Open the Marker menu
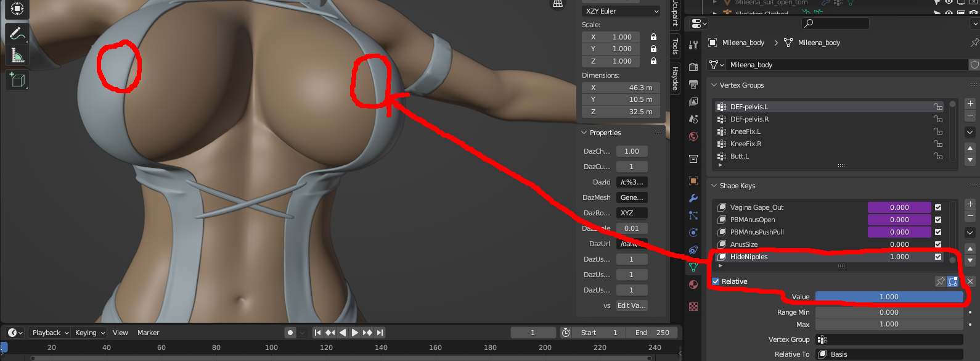This screenshot has height=361, width=980. click(x=148, y=333)
